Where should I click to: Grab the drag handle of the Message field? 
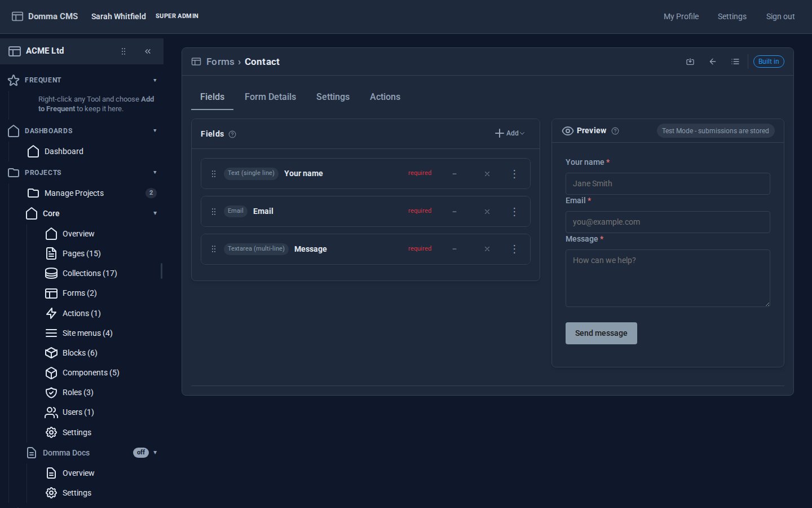(x=214, y=249)
